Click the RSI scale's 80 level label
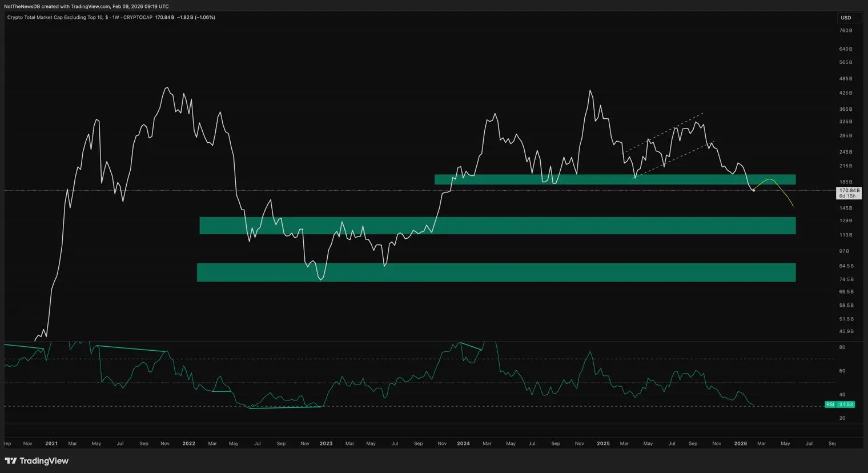The height and width of the screenshot is (473, 868). coord(842,347)
